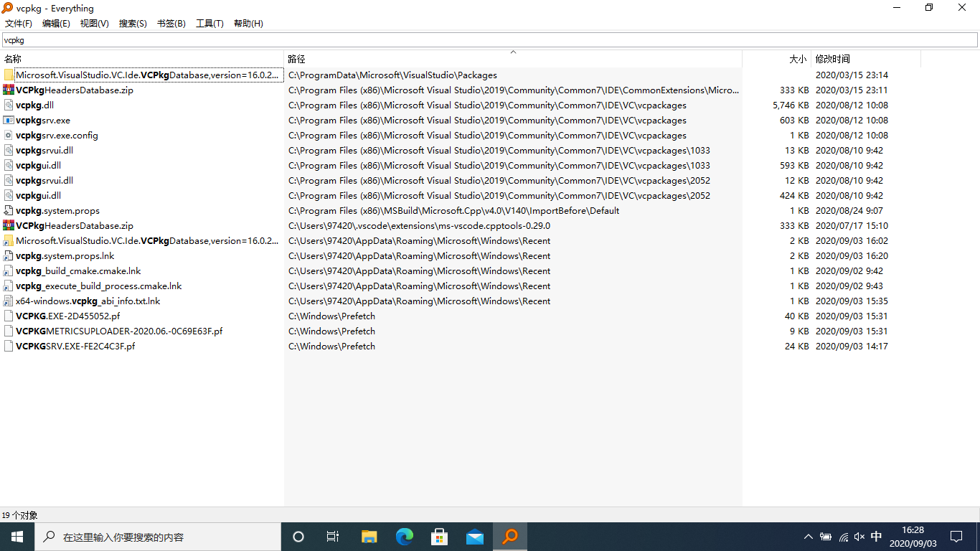The image size is (980, 551).
Task: Click the C:\ProgramData\Microsoft\VisualStudio\Packages path
Action: tap(392, 75)
